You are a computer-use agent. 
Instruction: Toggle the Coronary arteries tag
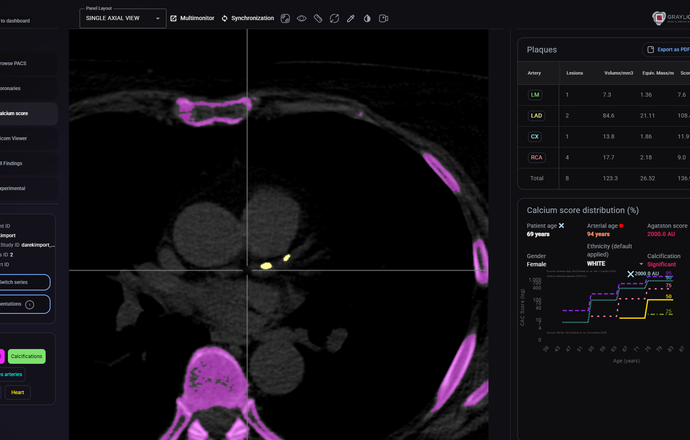pos(12,374)
